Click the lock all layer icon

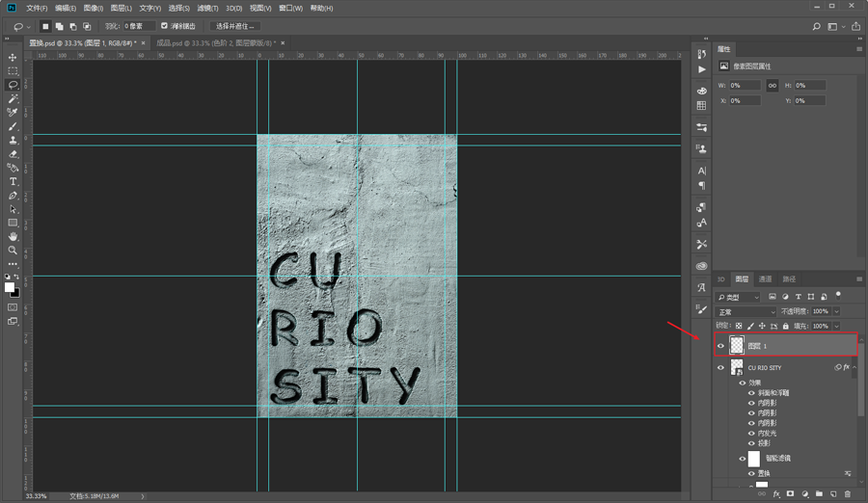point(787,327)
